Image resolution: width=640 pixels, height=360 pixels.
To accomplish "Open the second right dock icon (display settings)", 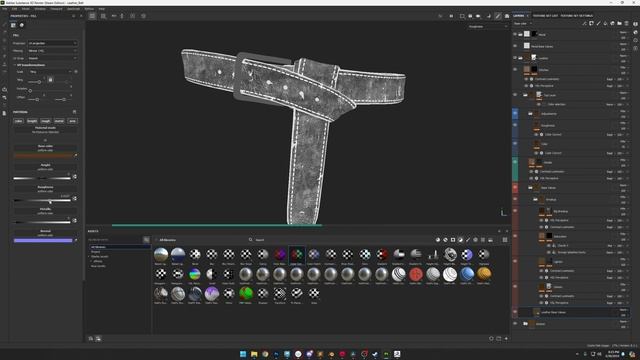I will pyautogui.click(x=636, y=32).
